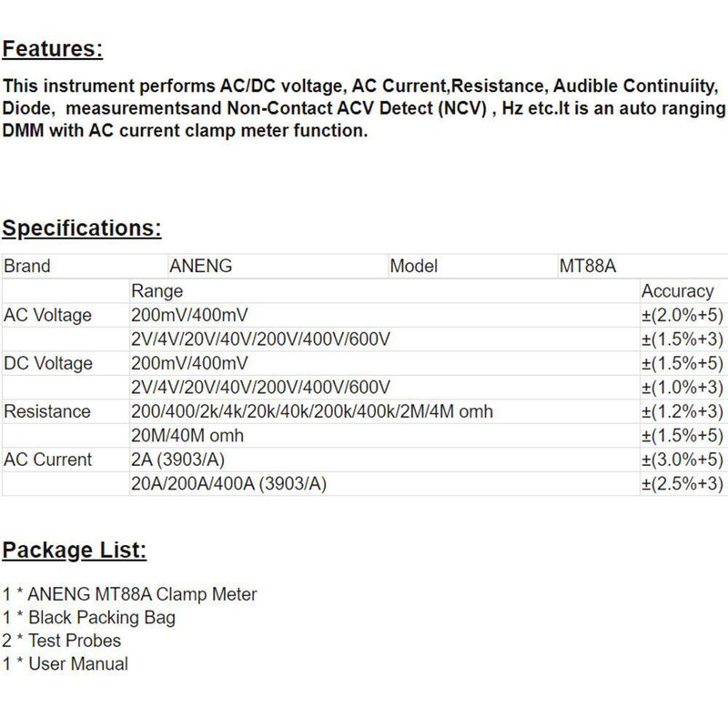Click the Package List heading
Screen dimensions: 728x728
[x=75, y=550]
